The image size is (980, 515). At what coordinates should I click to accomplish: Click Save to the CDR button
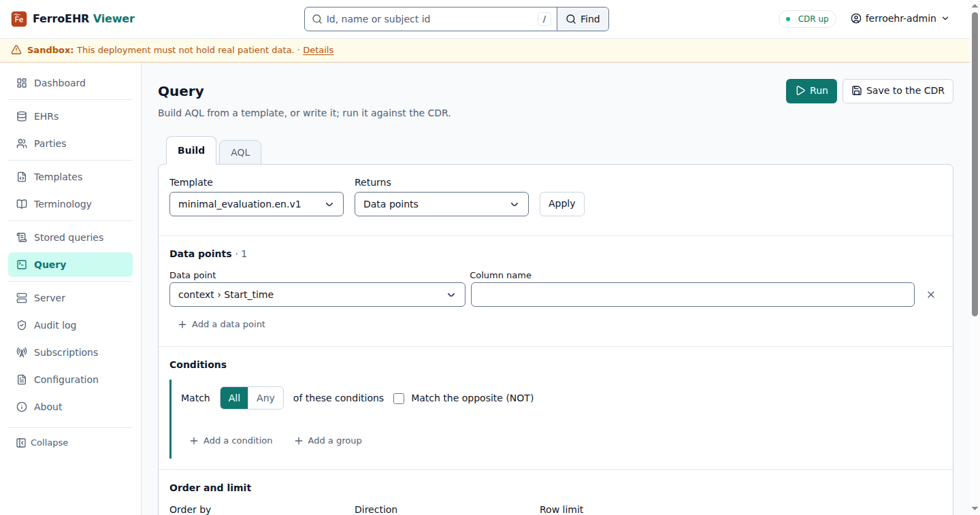[898, 90]
